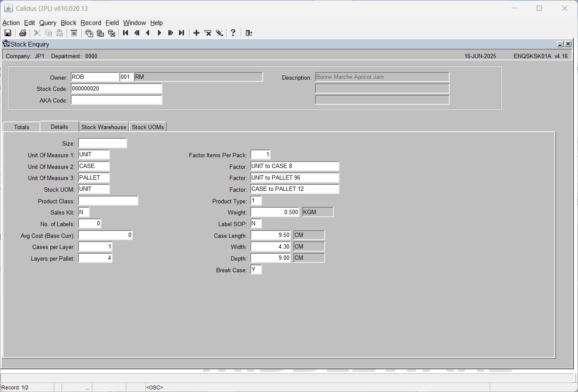The height and width of the screenshot is (392, 578).
Task: Click the Exit door icon
Action: tap(249, 33)
